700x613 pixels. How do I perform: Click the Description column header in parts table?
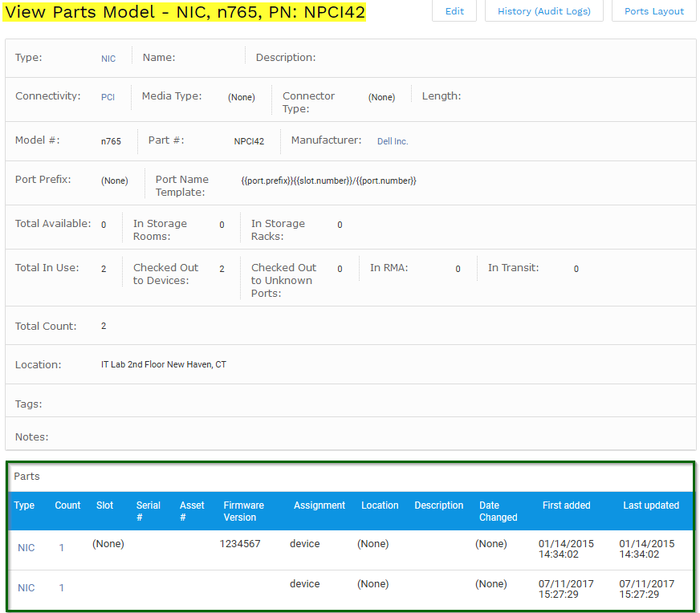pos(438,505)
